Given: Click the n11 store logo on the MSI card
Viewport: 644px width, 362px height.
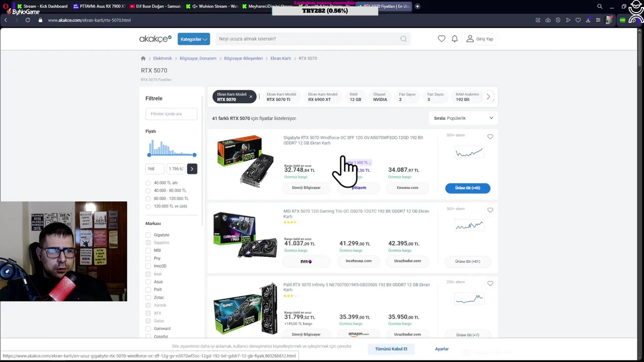Looking at the screenshot, I should point(306,261).
